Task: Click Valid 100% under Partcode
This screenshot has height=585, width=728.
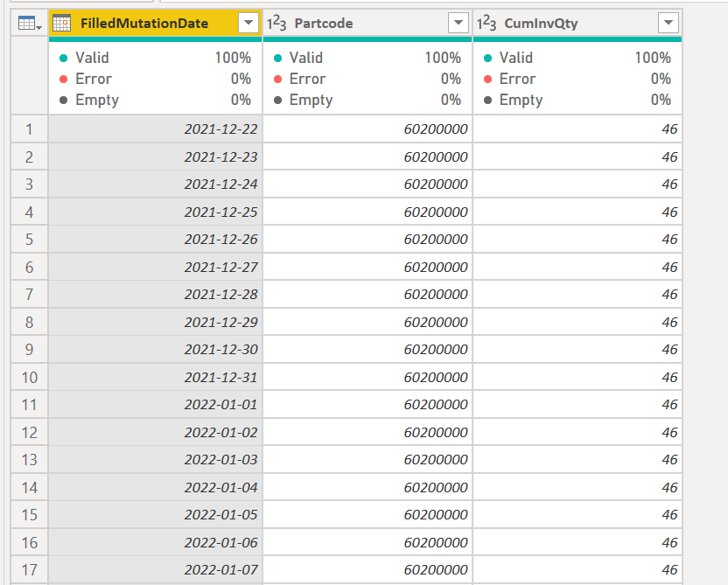Action: point(367,58)
